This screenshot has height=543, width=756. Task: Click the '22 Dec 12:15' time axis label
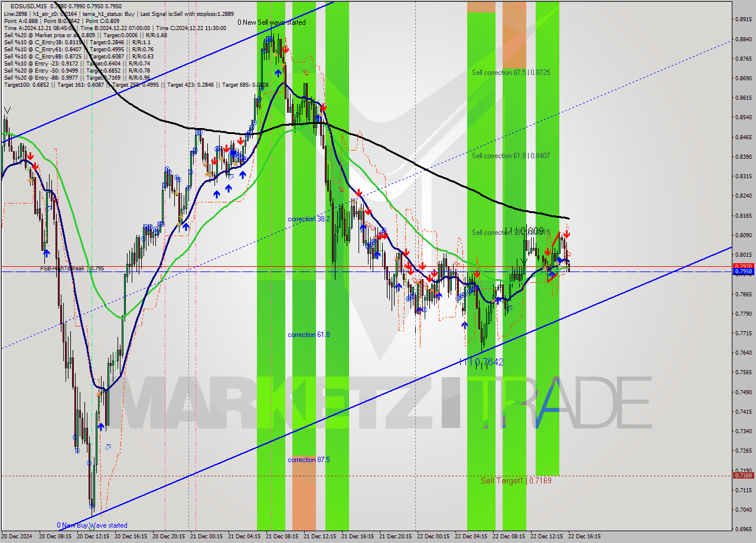pos(548,537)
